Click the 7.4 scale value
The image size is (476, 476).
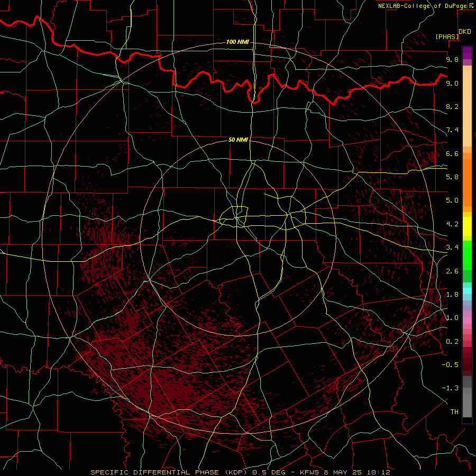click(x=452, y=130)
